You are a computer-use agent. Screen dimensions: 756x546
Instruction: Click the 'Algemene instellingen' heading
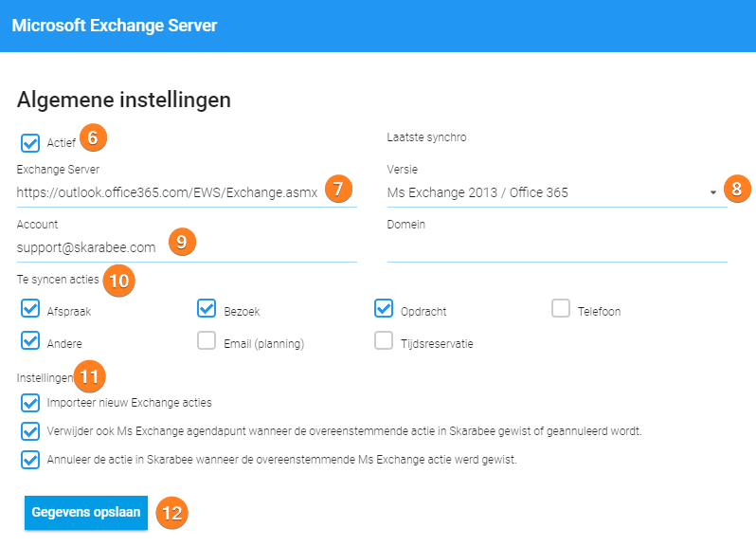[124, 100]
